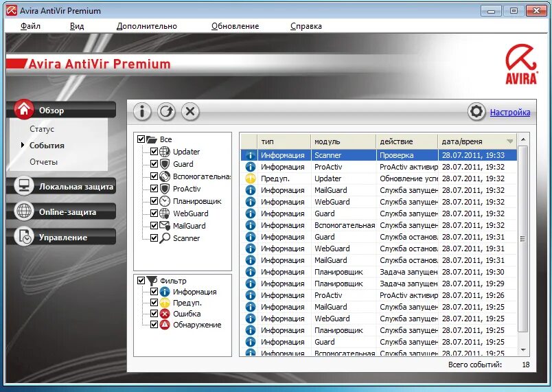Click the blue Информация filter icon
This screenshot has width=552, height=392.
pos(164,292)
